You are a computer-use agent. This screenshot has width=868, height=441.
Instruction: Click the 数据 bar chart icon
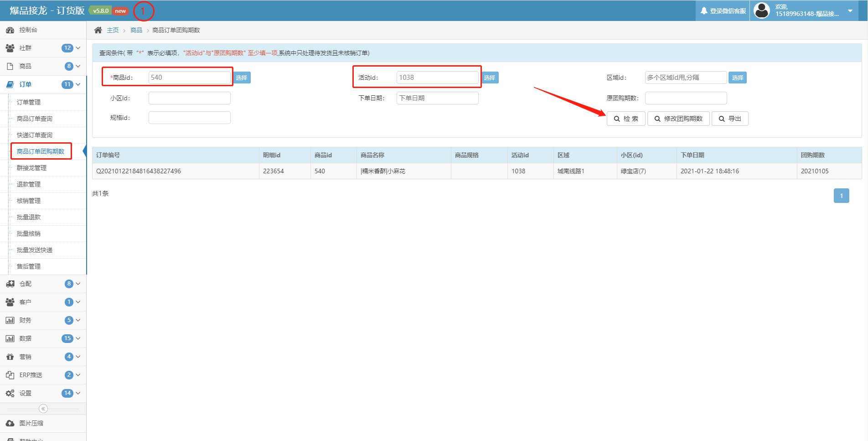pos(10,338)
